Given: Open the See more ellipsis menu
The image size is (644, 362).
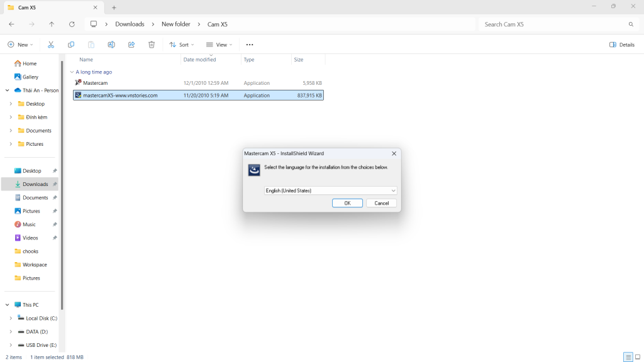Looking at the screenshot, I should coord(250,45).
